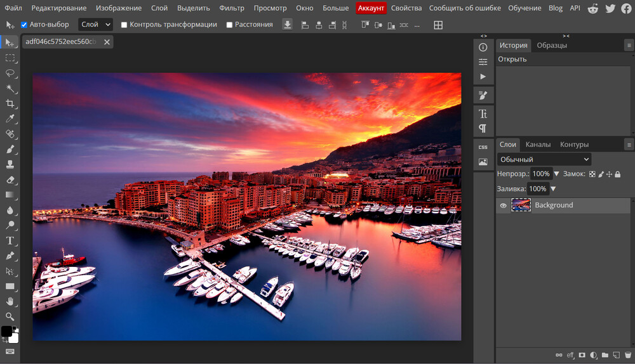Open the Изображение menu

point(119,8)
